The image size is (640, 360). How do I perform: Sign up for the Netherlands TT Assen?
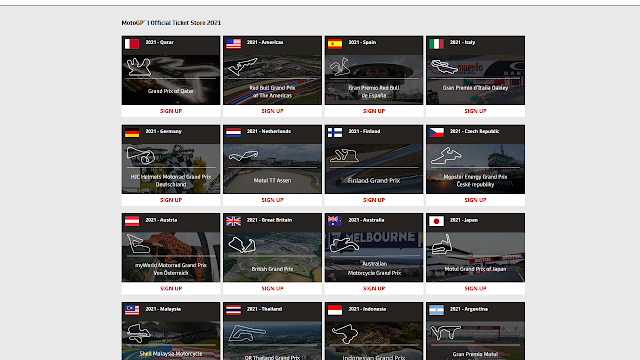[x=272, y=200]
